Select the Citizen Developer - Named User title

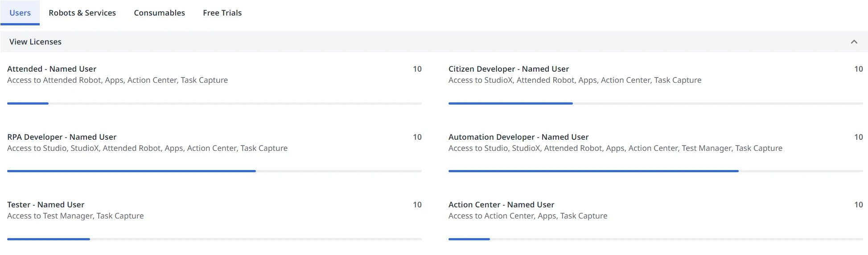pyautogui.click(x=509, y=69)
